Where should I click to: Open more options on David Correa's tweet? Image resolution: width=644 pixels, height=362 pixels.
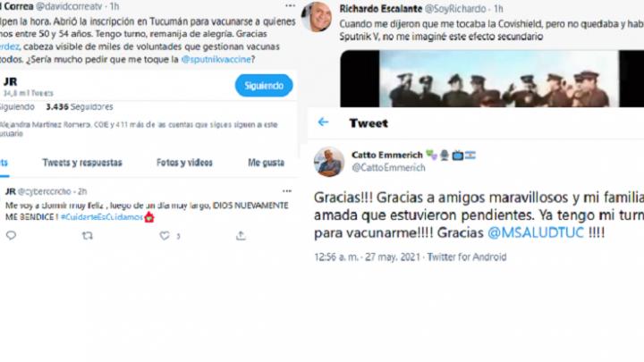tap(290, 5)
